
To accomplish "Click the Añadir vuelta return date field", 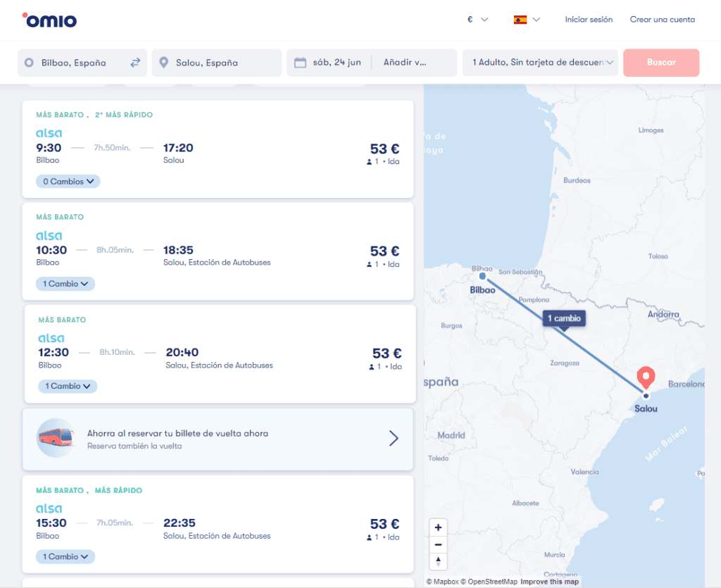I will 405,63.
